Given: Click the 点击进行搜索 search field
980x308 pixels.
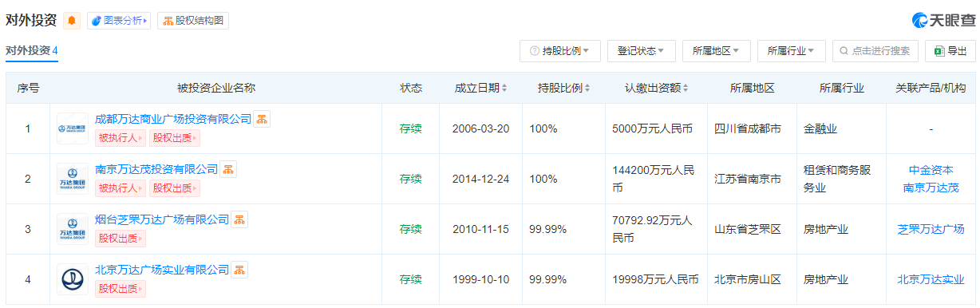Looking at the screenshot, I should tap(875, 50).
